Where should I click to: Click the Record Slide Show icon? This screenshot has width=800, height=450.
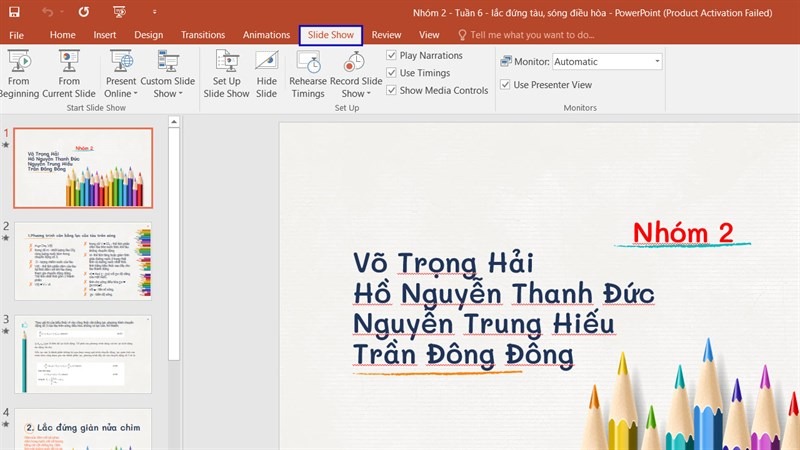pyautogui.click(x=354, y=61)
